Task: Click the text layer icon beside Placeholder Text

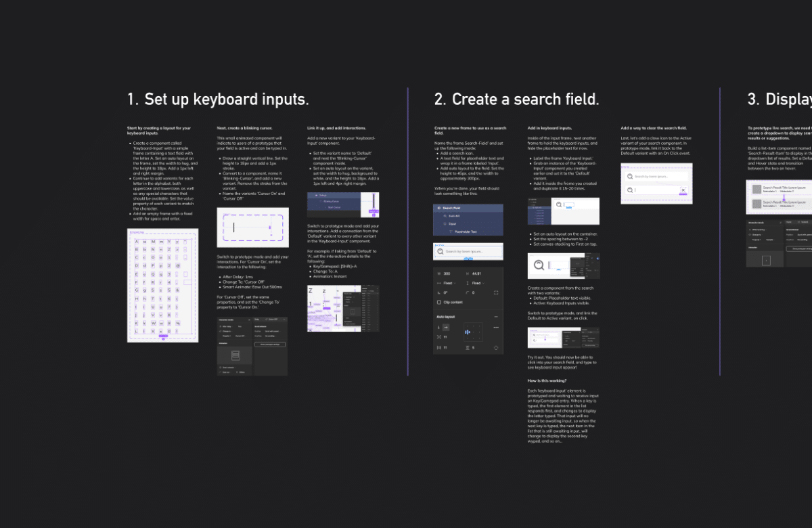Action: (451, 231)
